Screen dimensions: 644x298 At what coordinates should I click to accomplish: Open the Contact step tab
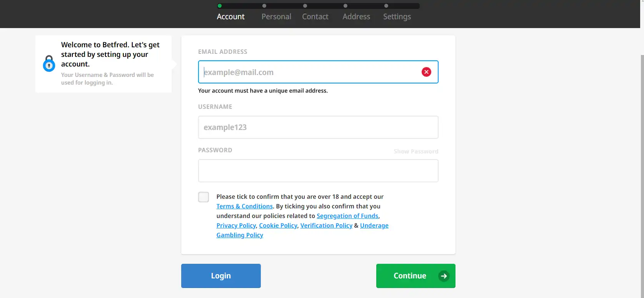pos(315,17)
